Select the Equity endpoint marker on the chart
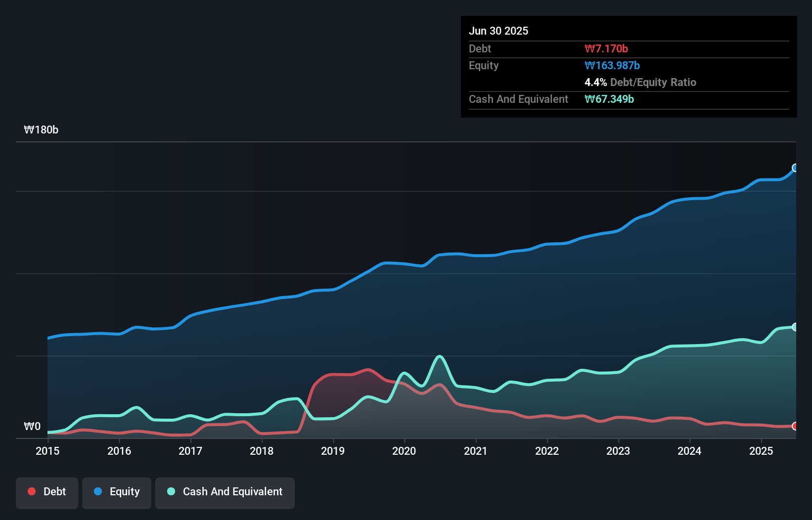The height and width of the screenshot is (520, 812). pos(795,168)
